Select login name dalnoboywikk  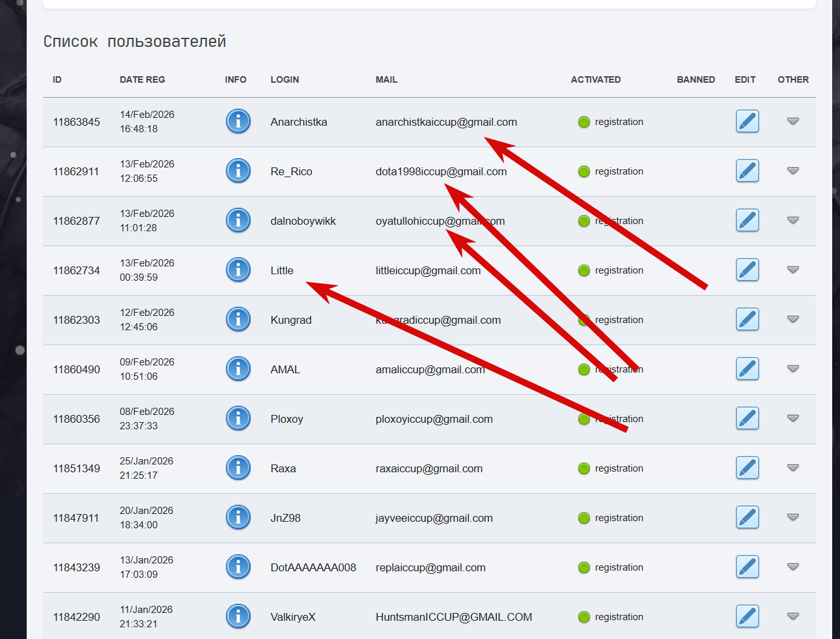303,221
